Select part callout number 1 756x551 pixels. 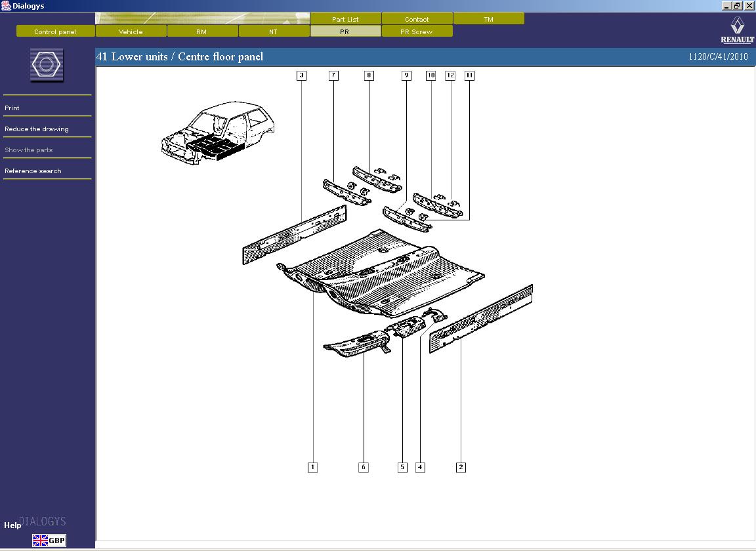312,467
